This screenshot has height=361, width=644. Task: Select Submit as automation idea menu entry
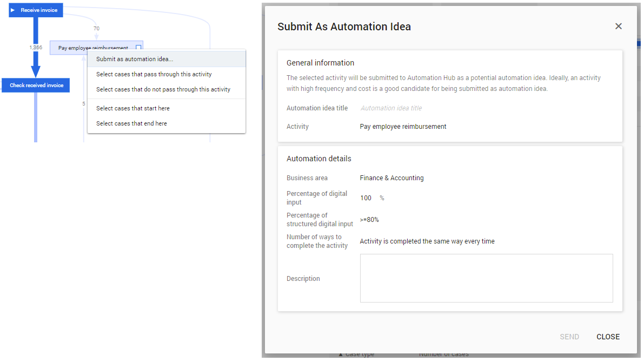135,59
